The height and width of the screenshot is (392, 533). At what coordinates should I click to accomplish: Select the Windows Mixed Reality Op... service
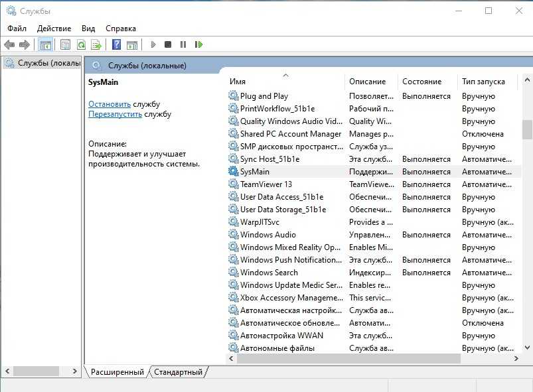(x=373, y=247)
